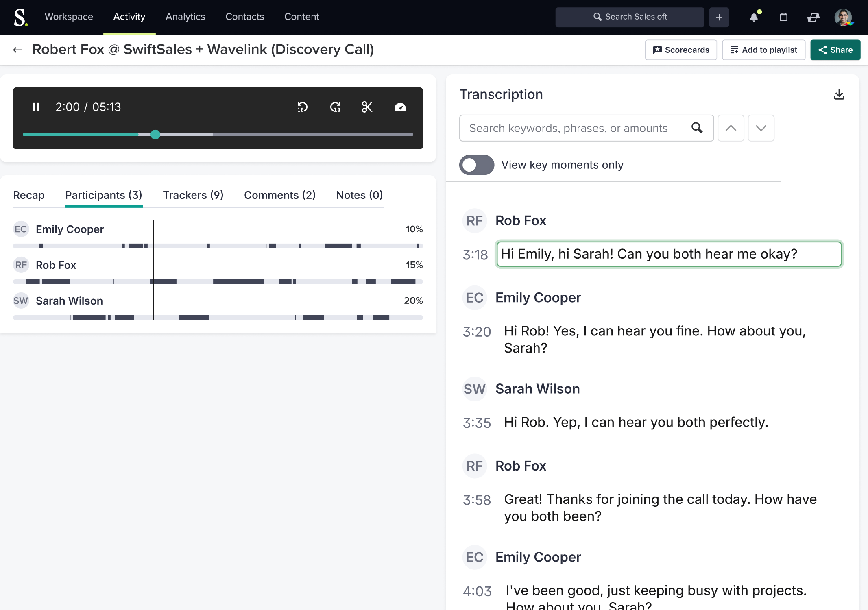868x610 pixels.
Task: Click Emily Cooper's talk timeline bar
Action: (218, 246)
